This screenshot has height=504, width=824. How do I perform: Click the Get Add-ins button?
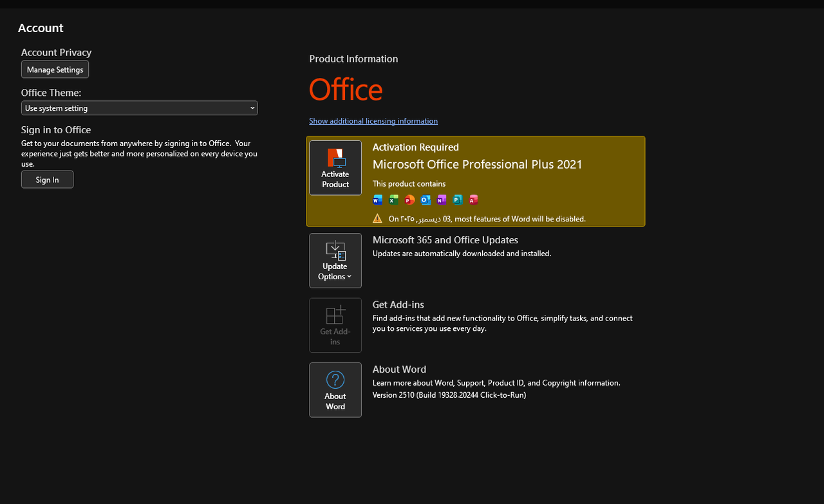335,325
